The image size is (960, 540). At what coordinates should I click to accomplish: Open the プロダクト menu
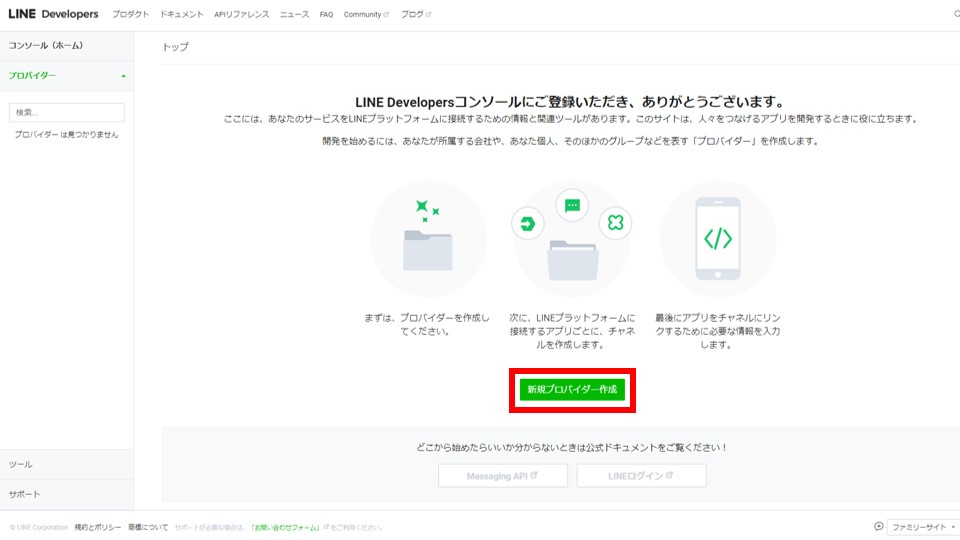(130, 14)
